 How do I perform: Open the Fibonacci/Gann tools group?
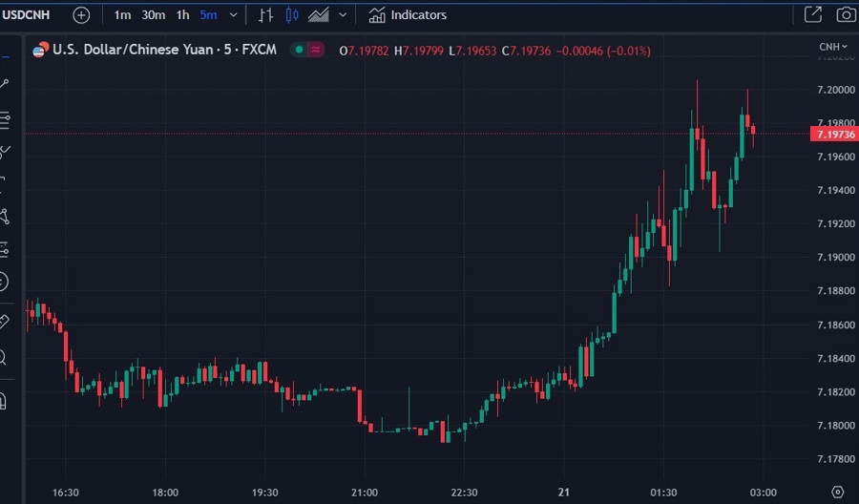tap(5, 120)
